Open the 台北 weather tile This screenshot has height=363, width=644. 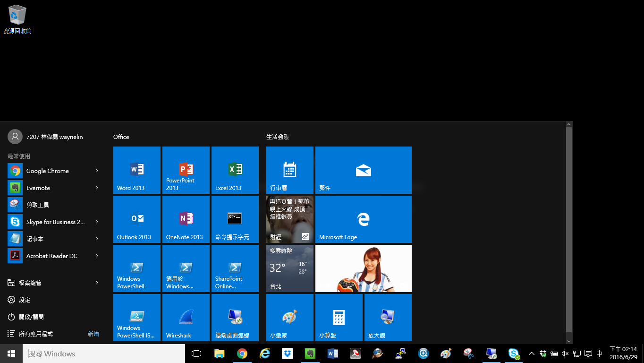tap(290, 268)
